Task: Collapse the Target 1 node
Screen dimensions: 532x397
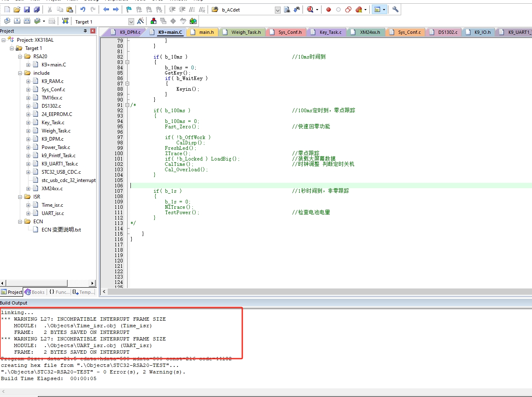Action: click(x=12, y=48)
